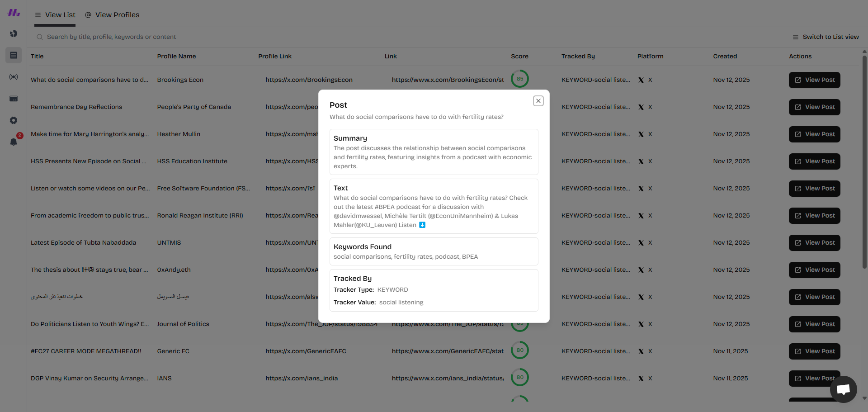Image resolution: width=868 pixels, height=412 pixels.
Task: Open the BrookingsEcon profile link
Action: click(309, 80)
